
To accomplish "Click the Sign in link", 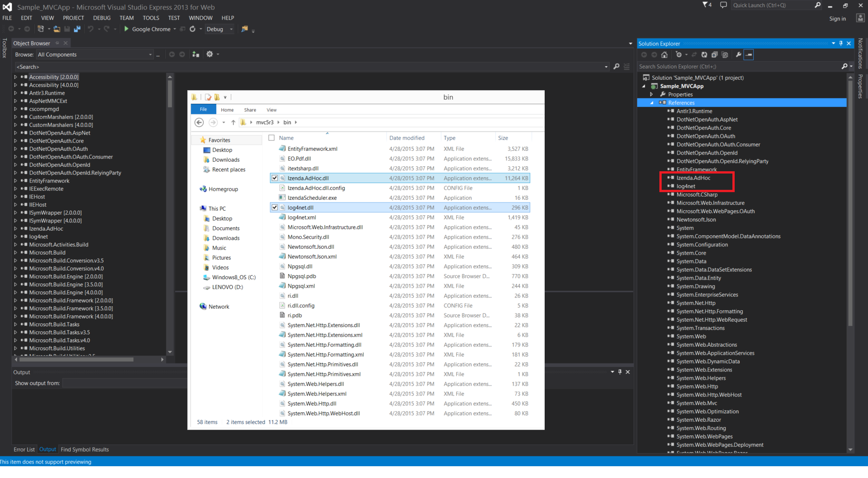I will pyautogui.click(x=838, y=19).
